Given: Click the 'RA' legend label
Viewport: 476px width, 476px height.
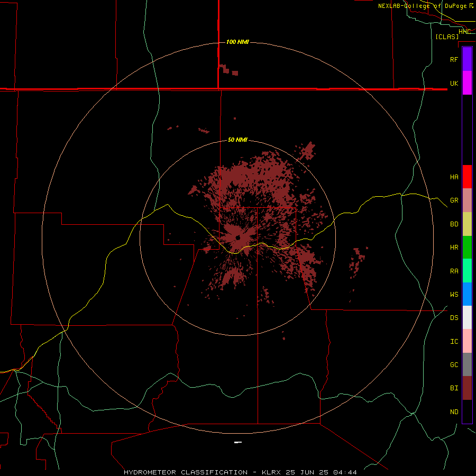Looking at the screenshot, I should (x=454, y=271).
